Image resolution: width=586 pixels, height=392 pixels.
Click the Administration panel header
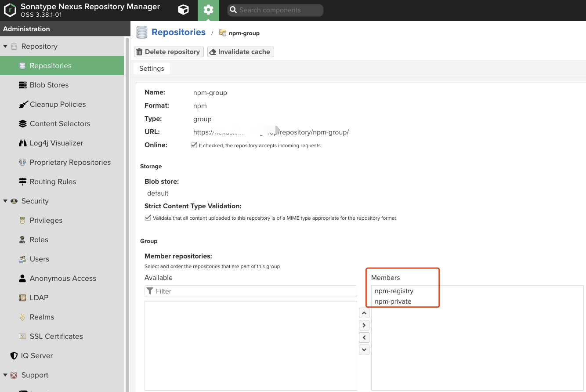pos(65,29)
